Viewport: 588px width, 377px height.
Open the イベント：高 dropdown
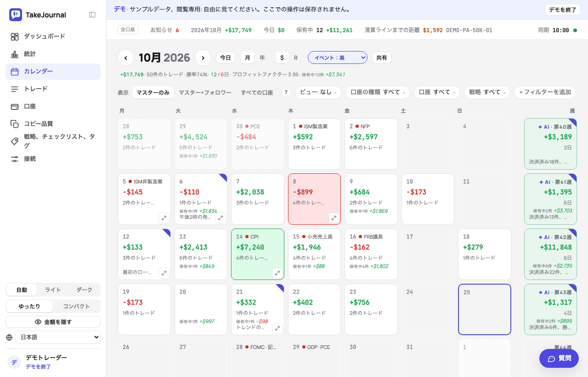[x=338, y=57]
